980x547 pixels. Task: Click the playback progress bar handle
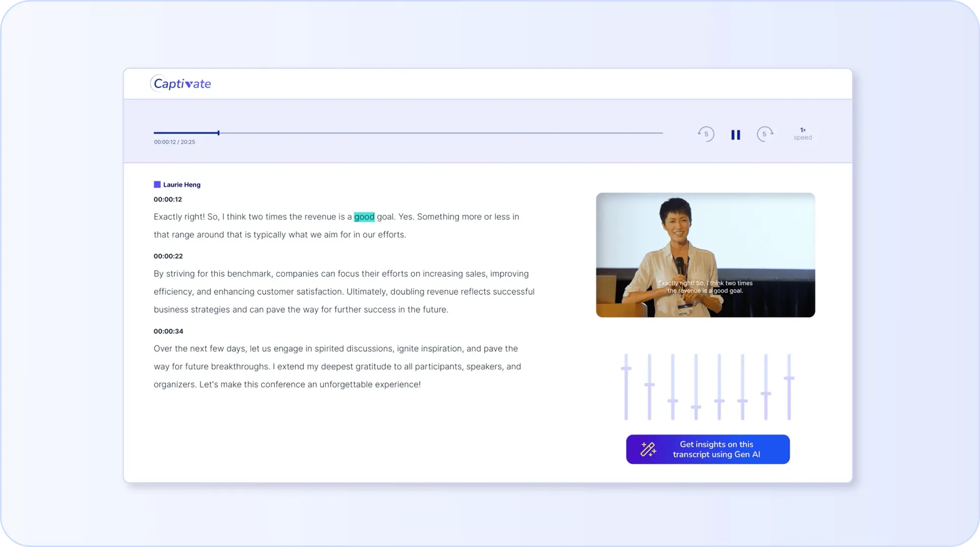218,133
